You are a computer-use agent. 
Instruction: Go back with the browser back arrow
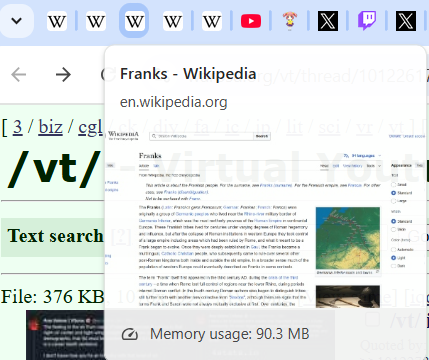click(x=19, y=74)
